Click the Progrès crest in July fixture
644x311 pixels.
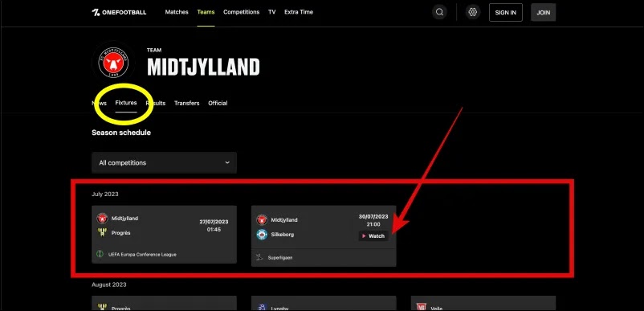click(x=102, y=232)
